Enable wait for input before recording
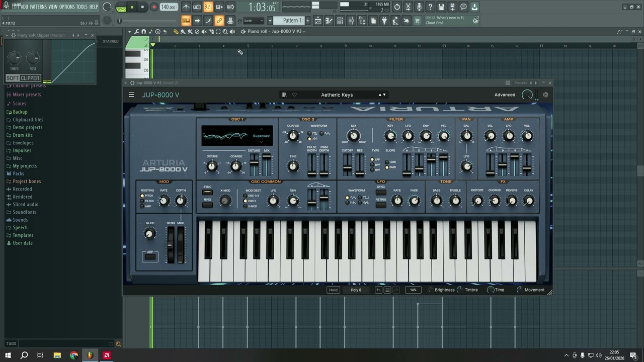Viewport: 644px width, 362px height. 197,7
